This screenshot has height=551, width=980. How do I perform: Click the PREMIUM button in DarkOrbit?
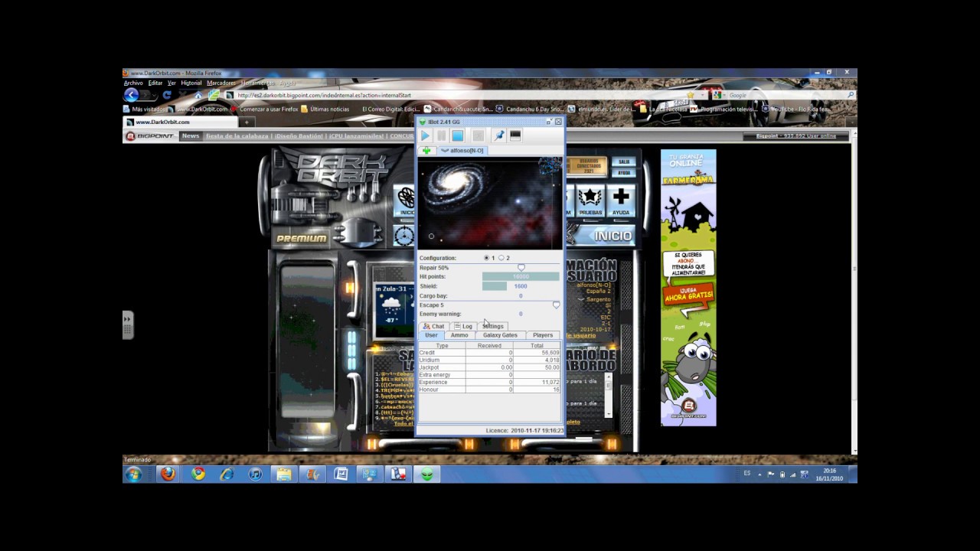tap(302, 238)
